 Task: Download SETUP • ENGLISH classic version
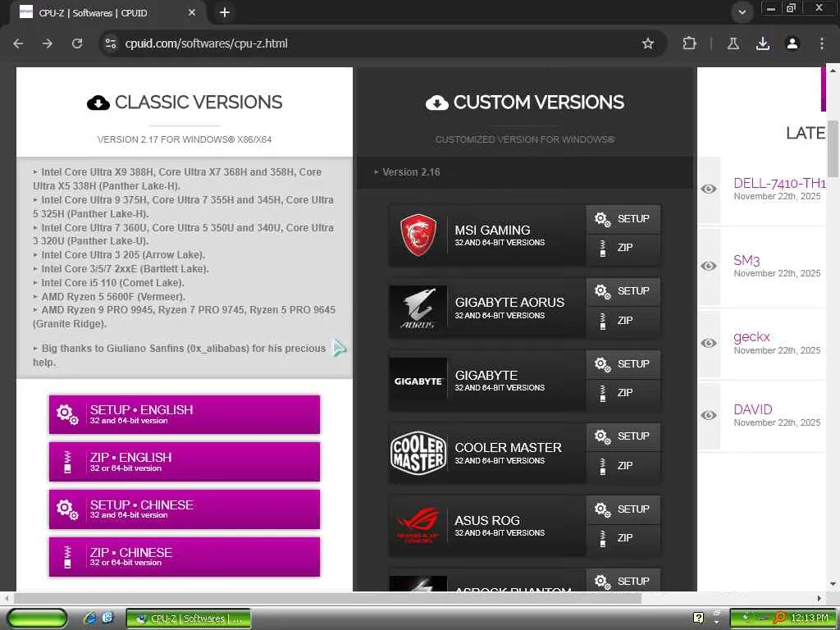coord(185,414)
